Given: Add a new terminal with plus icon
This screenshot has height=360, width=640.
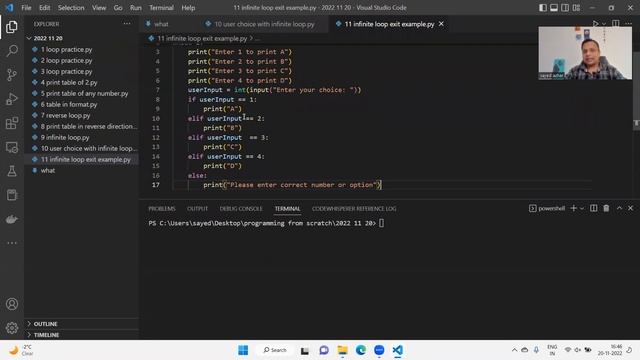Looking at the screenshot, I should (x=573, y=208).
